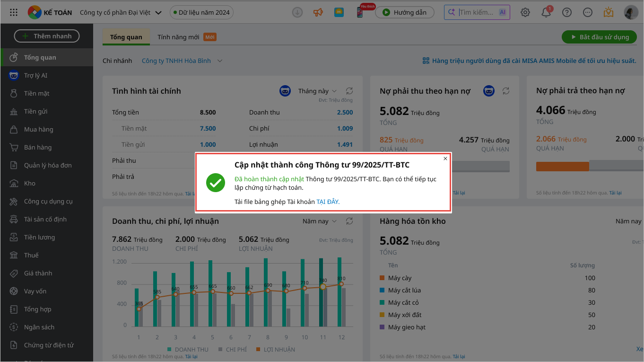Click the lightbulb suggestions icon
Viewport: 644px width, 362px height.
pyautogui.click(x=609, y=12)
